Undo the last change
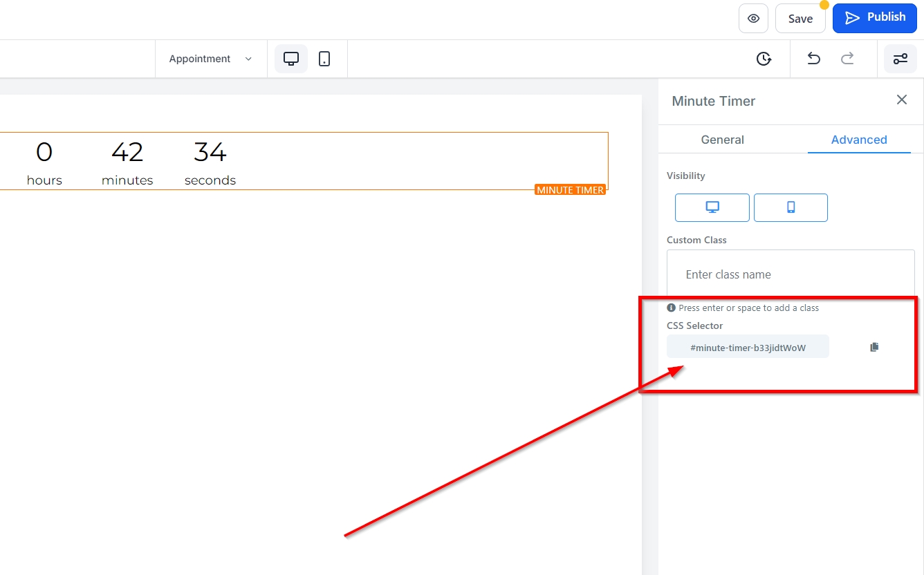 pyautogui.click(x=814, y=59)
